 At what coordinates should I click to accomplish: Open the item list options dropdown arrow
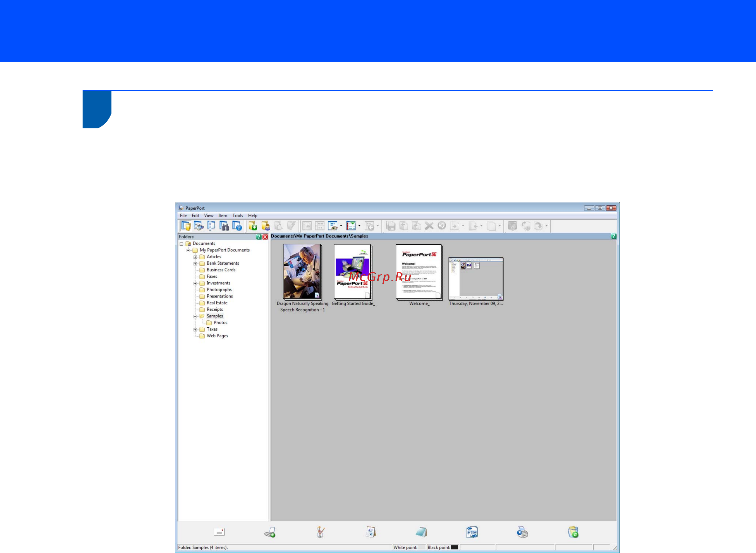point(359,226)
